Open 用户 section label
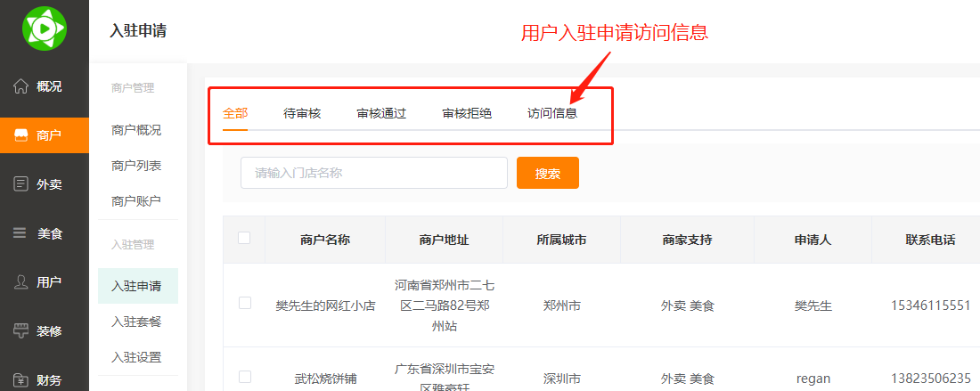The width and height of the screenshot is (980, 391). (49, 282)
